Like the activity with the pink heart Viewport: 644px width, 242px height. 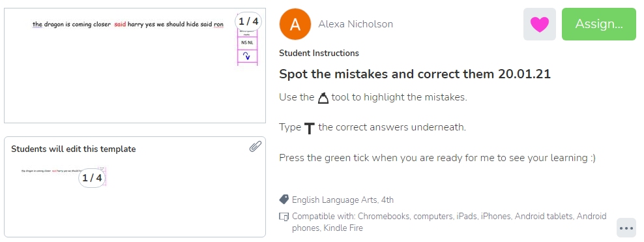pyautogui.click(x=539, y=24)
